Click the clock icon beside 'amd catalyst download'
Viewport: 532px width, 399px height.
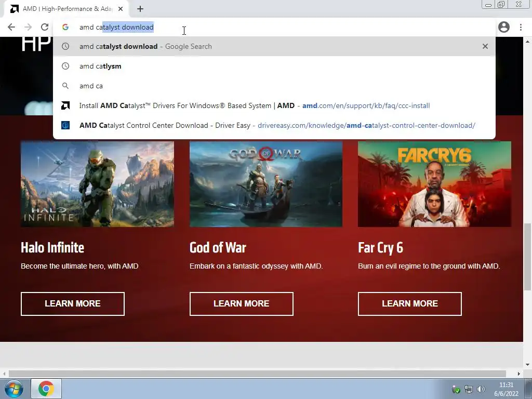click(x=65, y=46)
